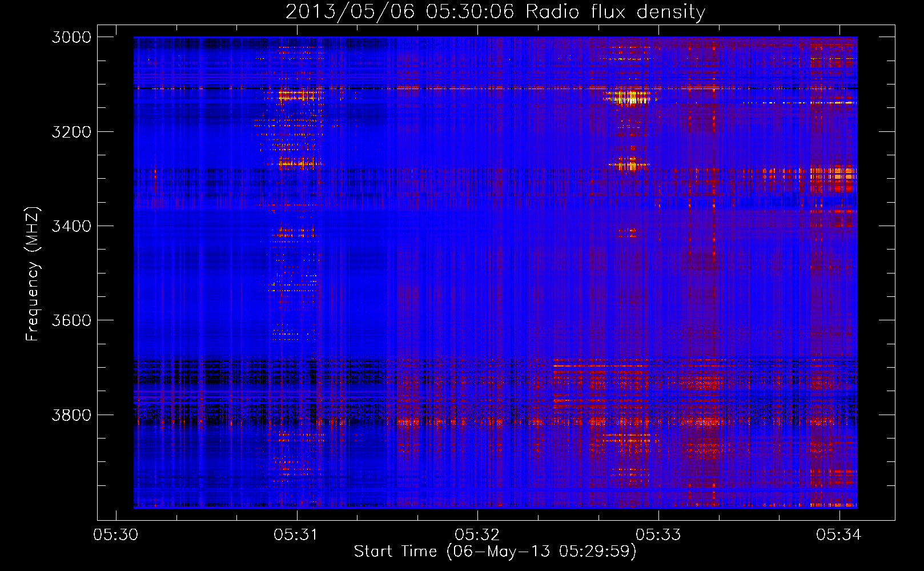Click the 05:32 time tick label

477,535
